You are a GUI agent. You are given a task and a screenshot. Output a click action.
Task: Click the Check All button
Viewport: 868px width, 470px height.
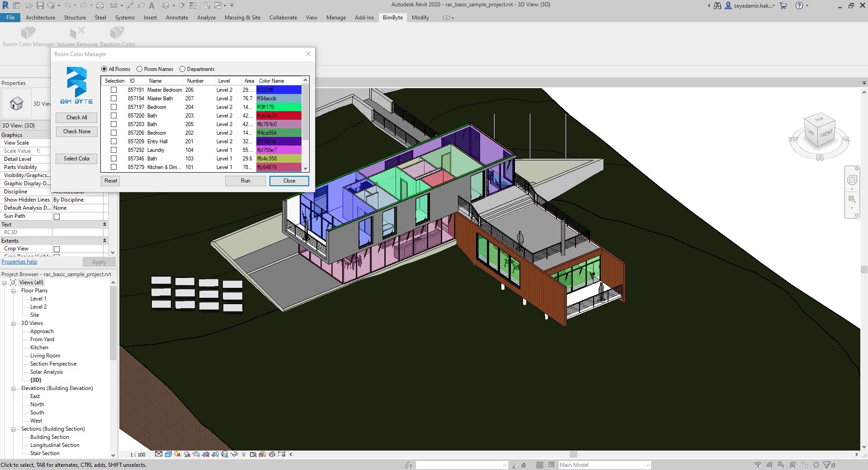76,117
